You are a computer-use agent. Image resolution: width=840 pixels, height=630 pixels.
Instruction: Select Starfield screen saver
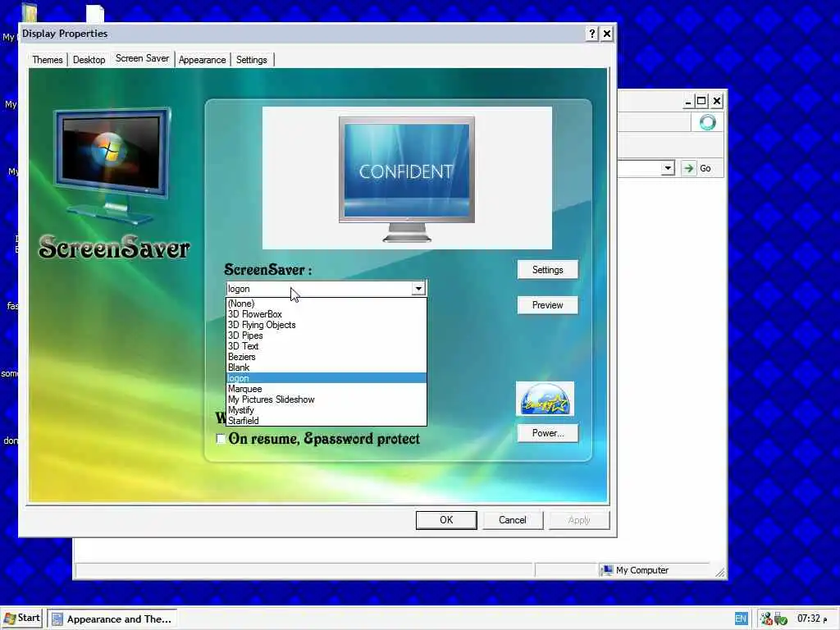326,421
